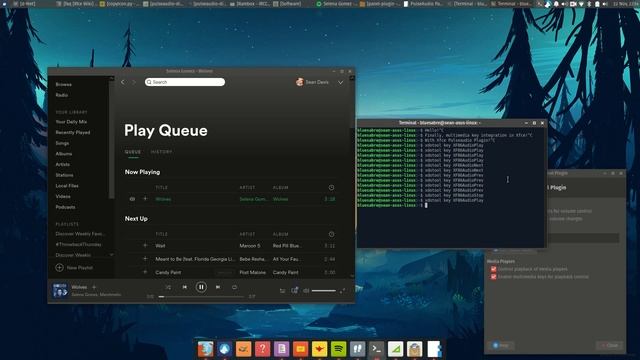Click Help button in PulseAudio Plugin dialog

500,345
